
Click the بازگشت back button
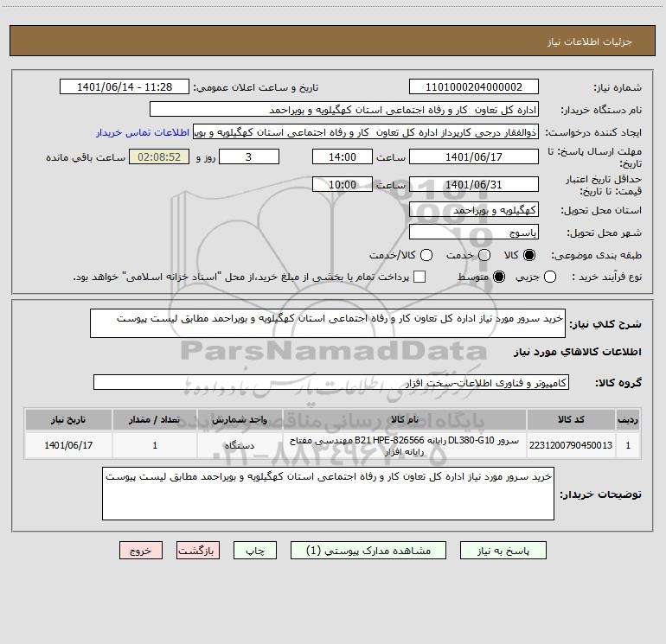click(198, 551)
